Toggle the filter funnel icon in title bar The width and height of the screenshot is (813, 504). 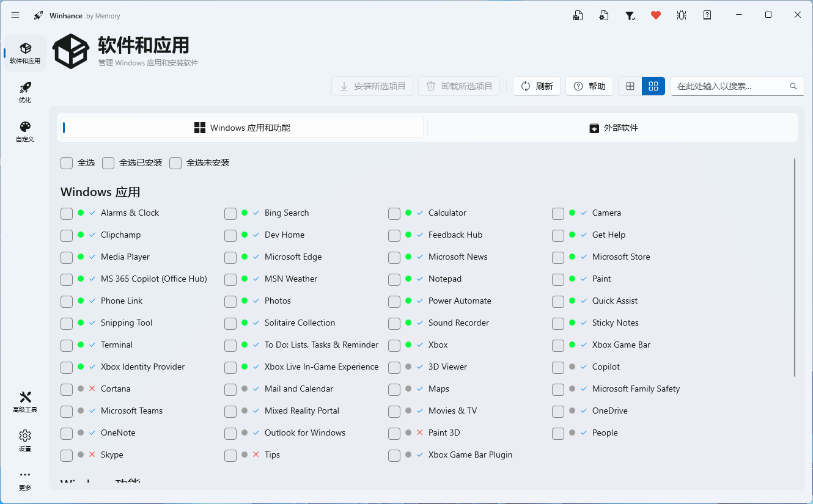[x=630, y=15]
